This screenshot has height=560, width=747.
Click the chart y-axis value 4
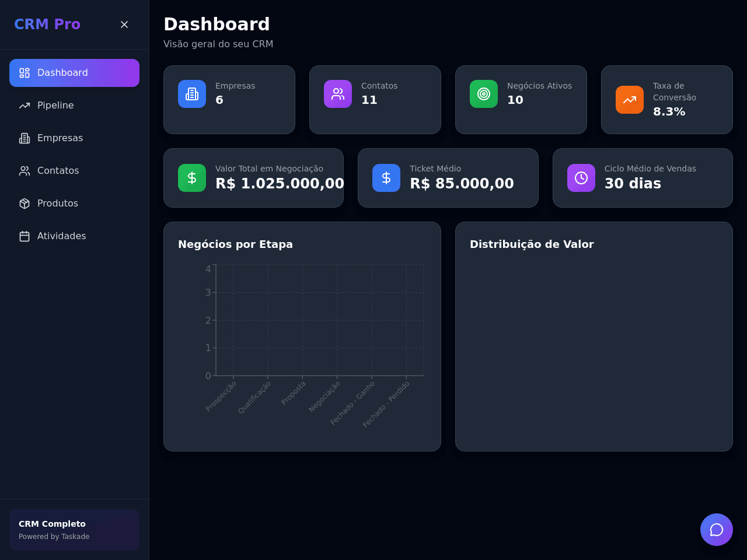[208, 269]
